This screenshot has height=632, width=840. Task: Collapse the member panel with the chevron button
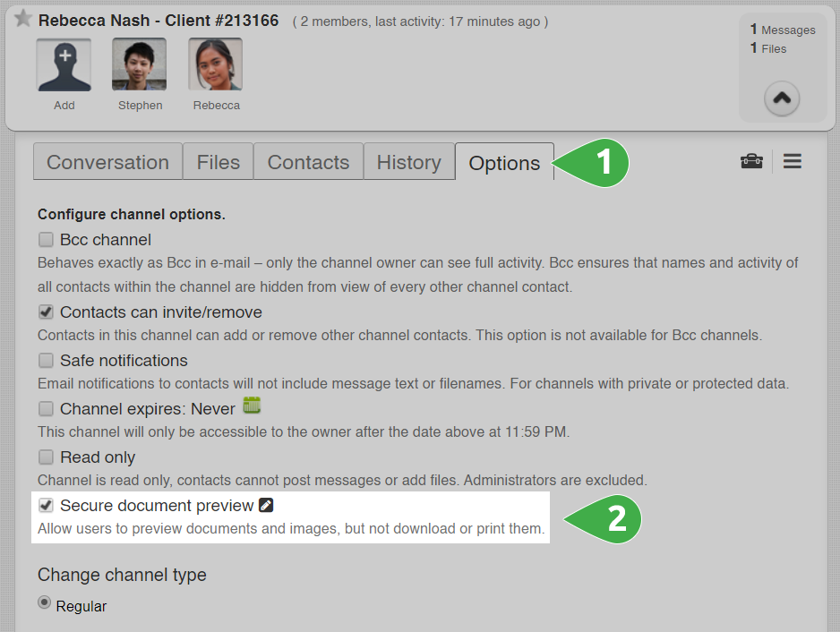pyautogui.click(x=782, y=98)
